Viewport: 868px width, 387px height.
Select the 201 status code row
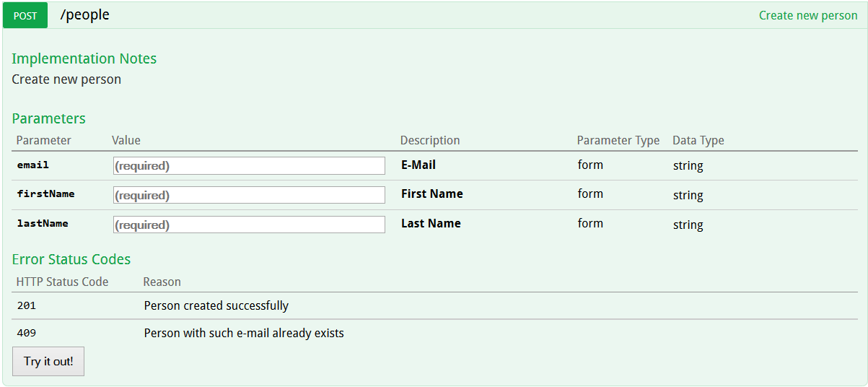[x=434, y=305]
